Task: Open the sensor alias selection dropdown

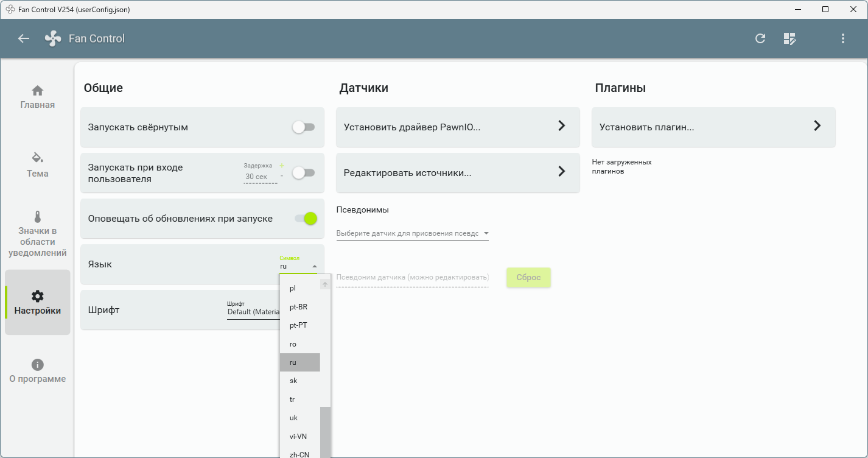Action: (413, 233)
